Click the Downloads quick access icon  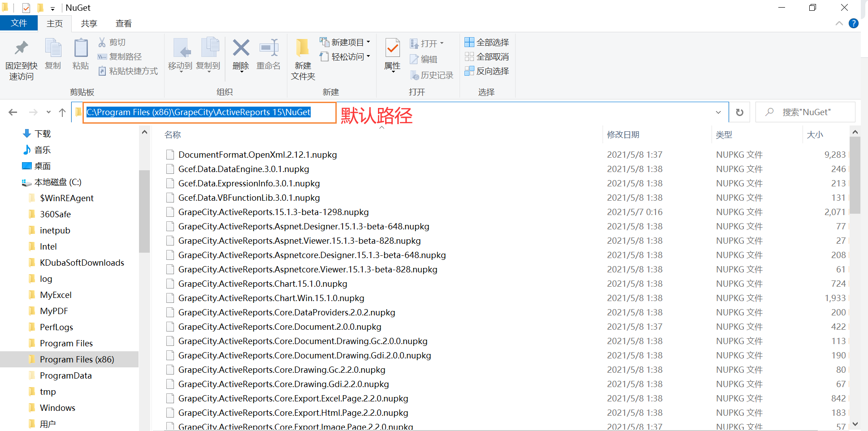click(27, 134)
